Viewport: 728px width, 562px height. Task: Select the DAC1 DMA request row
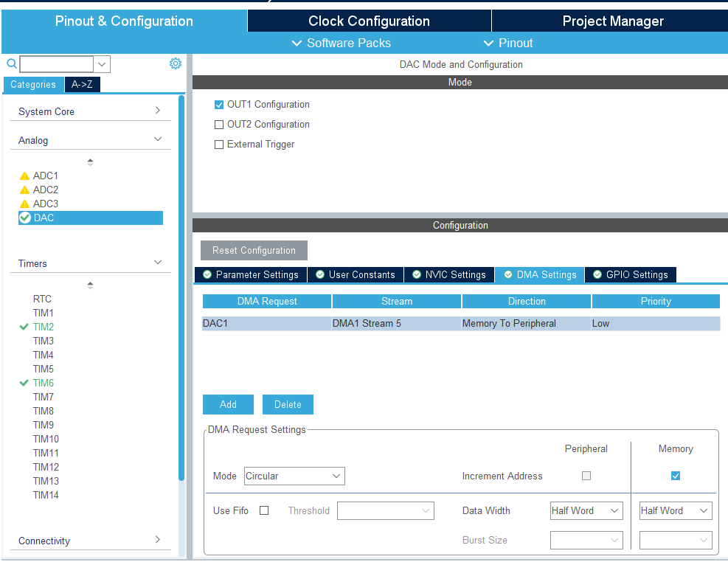(461, 324)
